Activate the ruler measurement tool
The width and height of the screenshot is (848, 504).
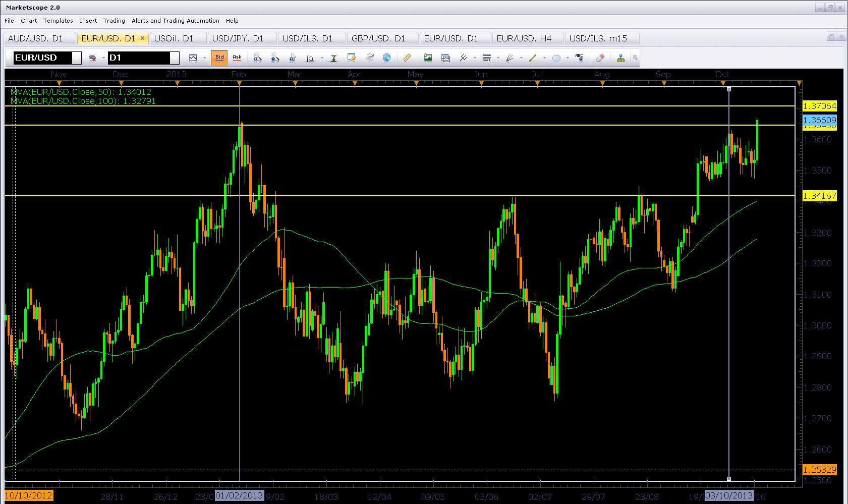click(407, 58)
